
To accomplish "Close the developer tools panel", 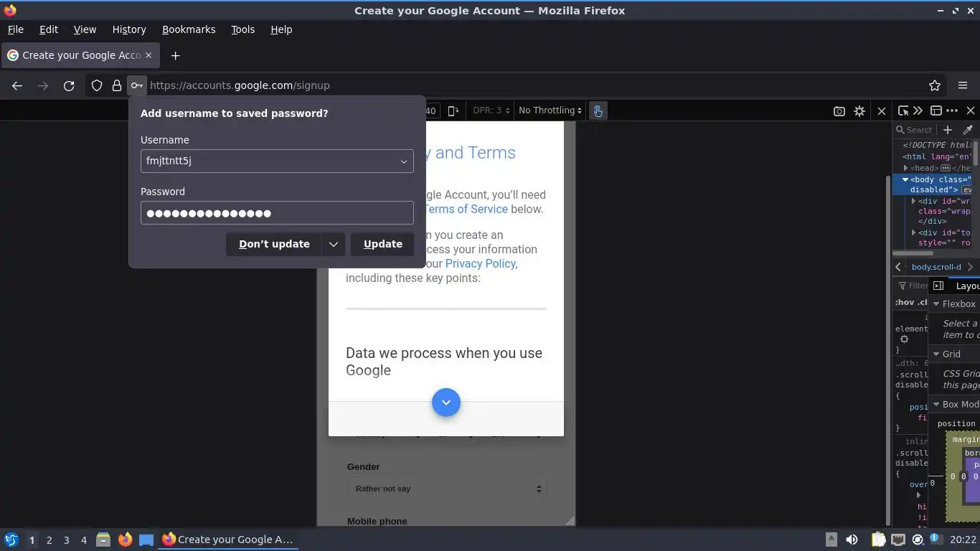I will point(971,110).
